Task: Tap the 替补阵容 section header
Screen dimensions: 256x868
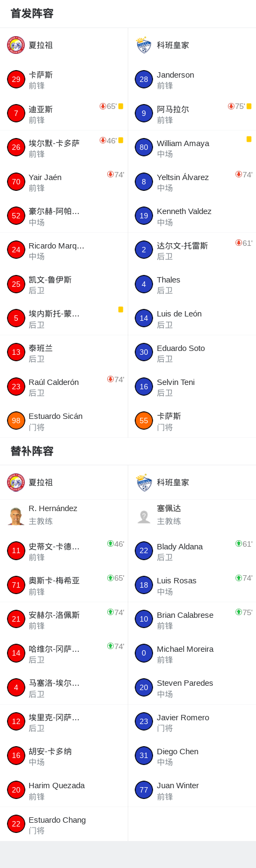Action: [32, 451]
